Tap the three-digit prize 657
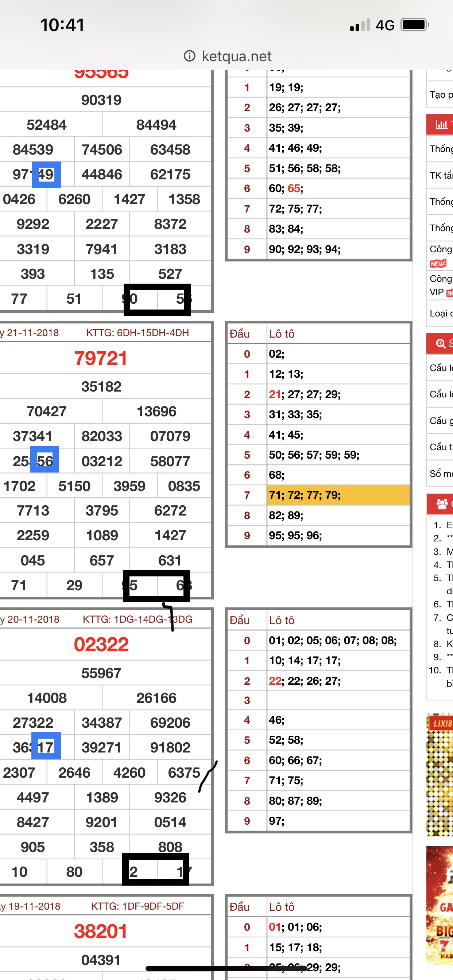Screen dimensions: 453x980 tap(102, 560)
